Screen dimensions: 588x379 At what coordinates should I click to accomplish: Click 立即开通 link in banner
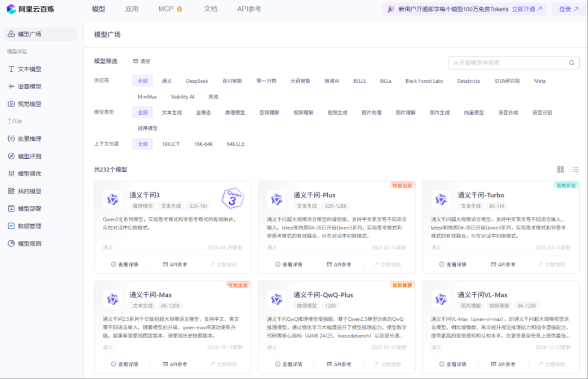tap(527, 9)
